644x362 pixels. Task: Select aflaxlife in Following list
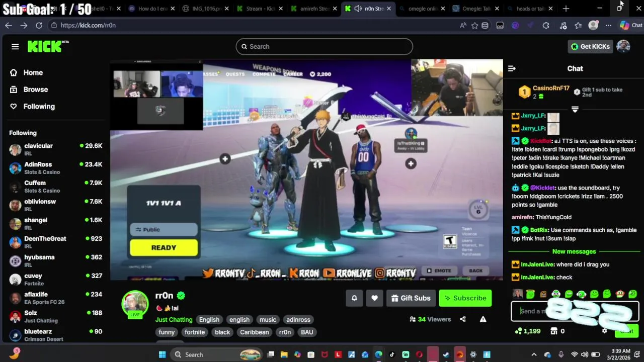55,298
